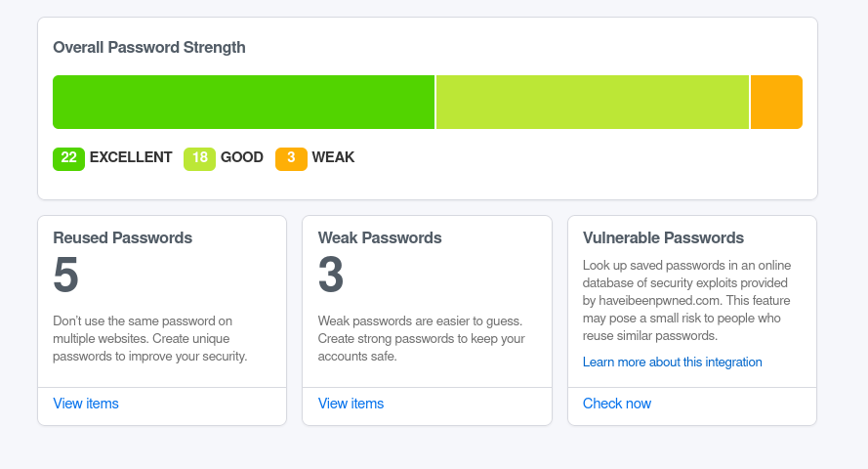Image resolution: width=868 pixels, height=469 pixels.
Task: Click the light green 18 count badge
Action: click(x=199, y=158)
